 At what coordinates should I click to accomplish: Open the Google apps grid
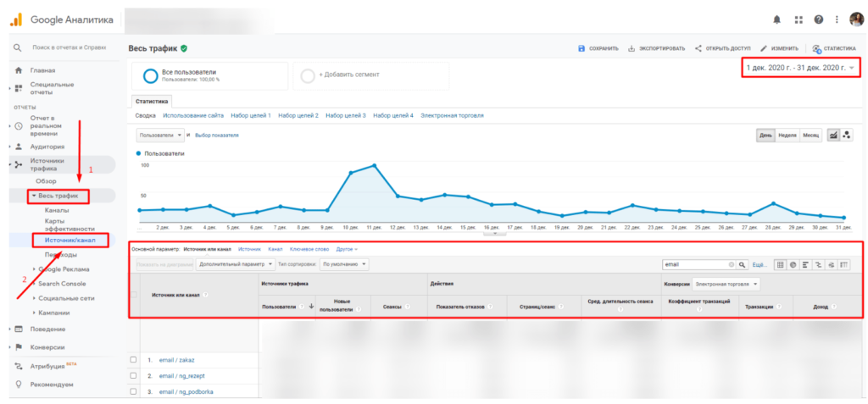point(798,20)
